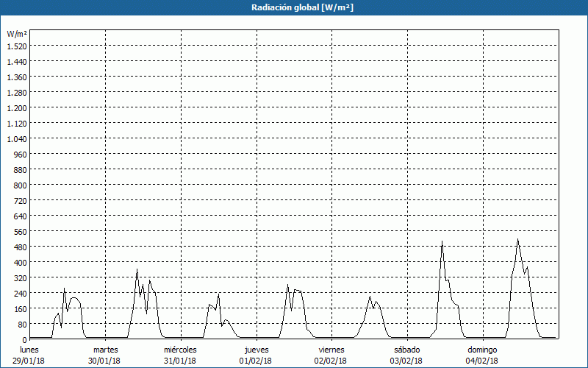
Task: Select the 800 y-axis label
Action: [21, 185]
